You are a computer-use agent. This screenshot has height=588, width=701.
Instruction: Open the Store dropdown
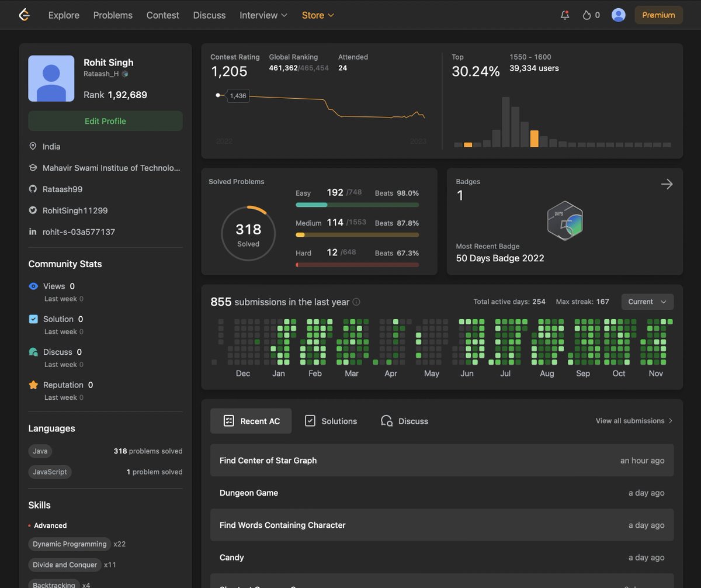click(x=317, y=15)
